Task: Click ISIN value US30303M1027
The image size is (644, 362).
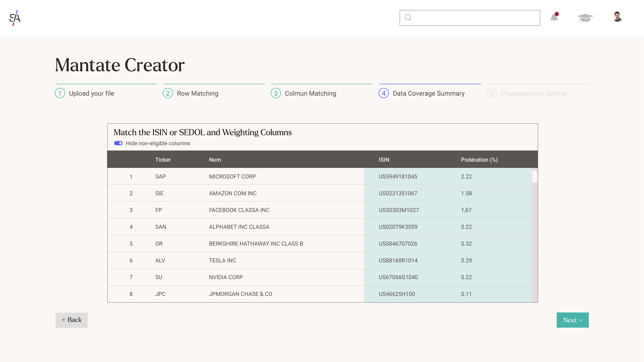Action: [399, 210]
